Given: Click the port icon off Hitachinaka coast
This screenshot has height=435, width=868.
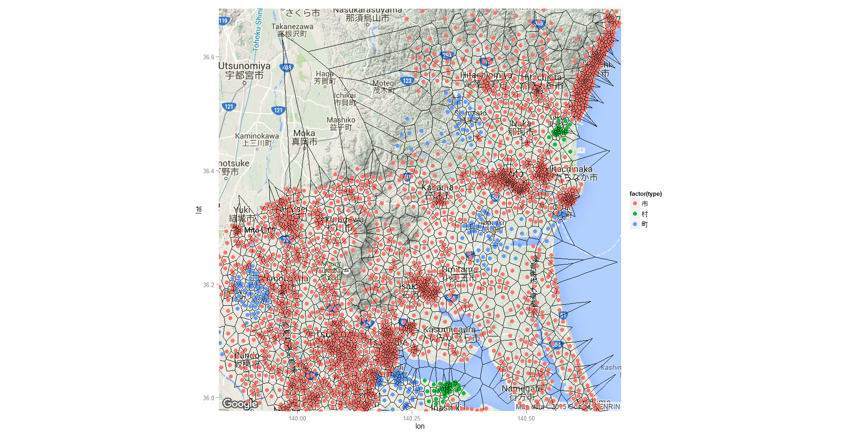Looking at the screenshot, I should tap(581, 150).
